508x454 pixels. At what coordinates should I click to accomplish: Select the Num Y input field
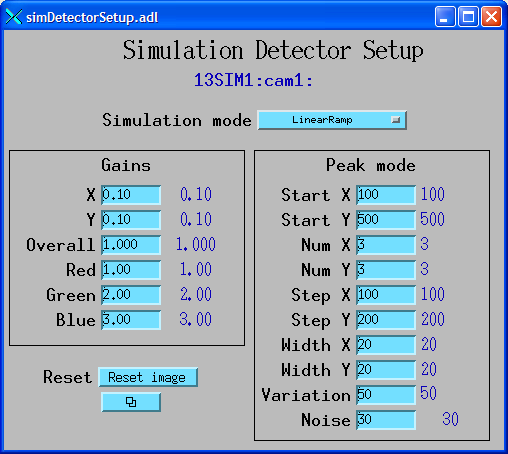pyautogui.click(x=386, y=270)
